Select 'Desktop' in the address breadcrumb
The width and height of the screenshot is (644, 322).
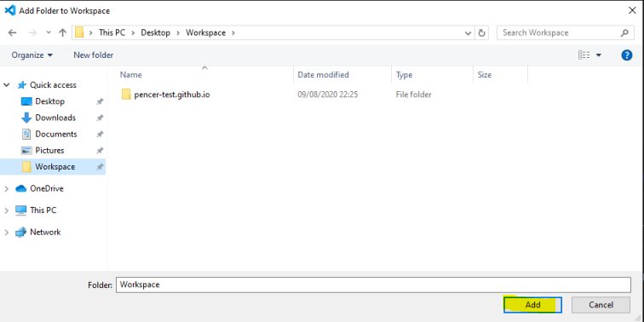(x=156, y=33)
